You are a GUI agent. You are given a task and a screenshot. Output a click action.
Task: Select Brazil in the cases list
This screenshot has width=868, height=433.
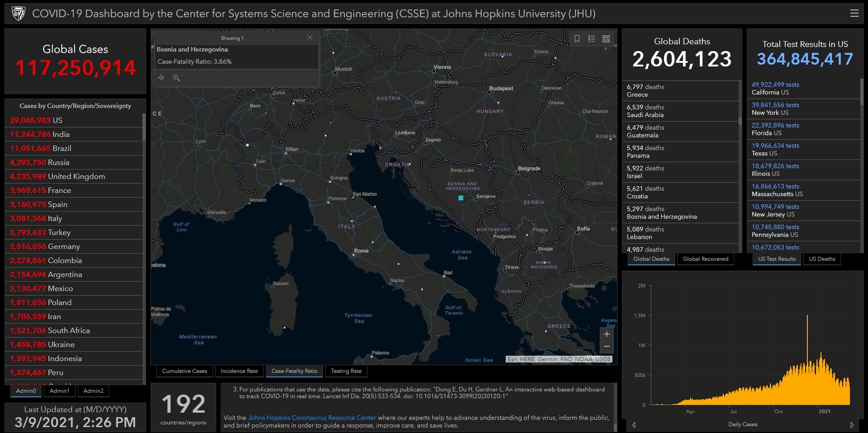click(74, 148)
